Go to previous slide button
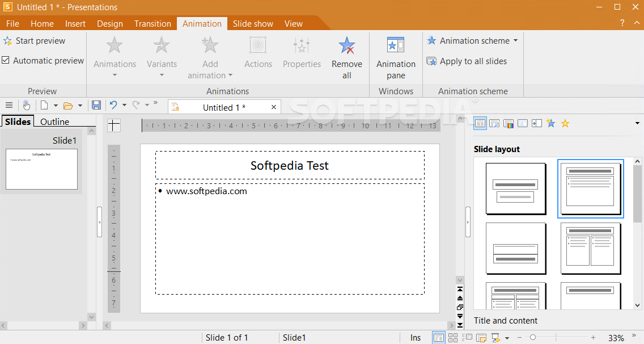 click(460, 298)
